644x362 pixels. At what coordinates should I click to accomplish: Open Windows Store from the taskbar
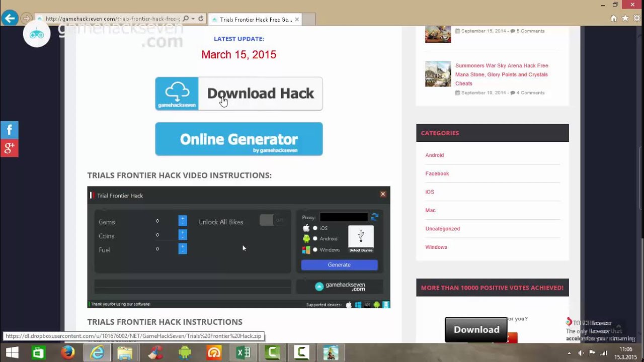click(x=38, y=353)
